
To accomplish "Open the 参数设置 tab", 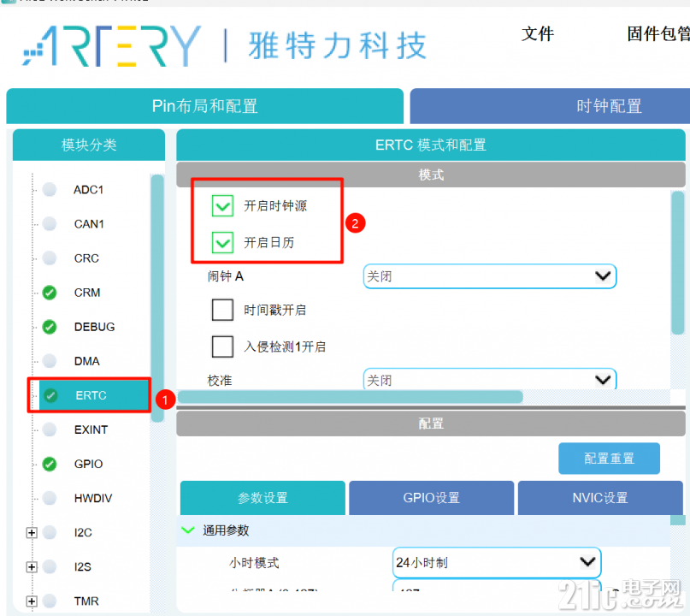I will coord(262,498).
